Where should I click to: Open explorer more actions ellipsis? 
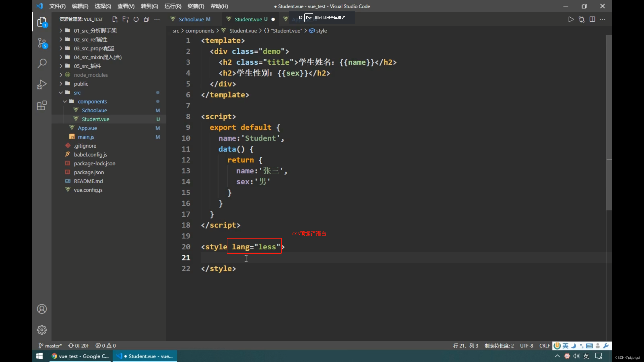(x=157, y=19)
